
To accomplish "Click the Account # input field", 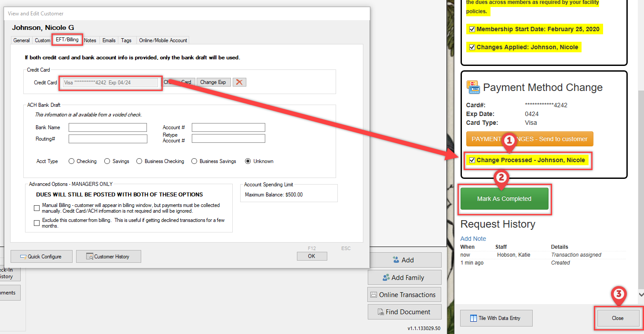I will (228, 127).
